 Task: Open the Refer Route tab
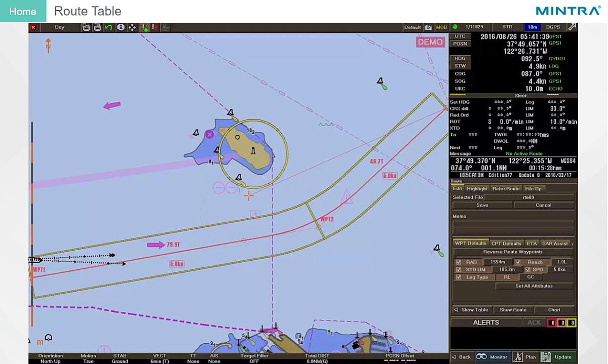506,188
